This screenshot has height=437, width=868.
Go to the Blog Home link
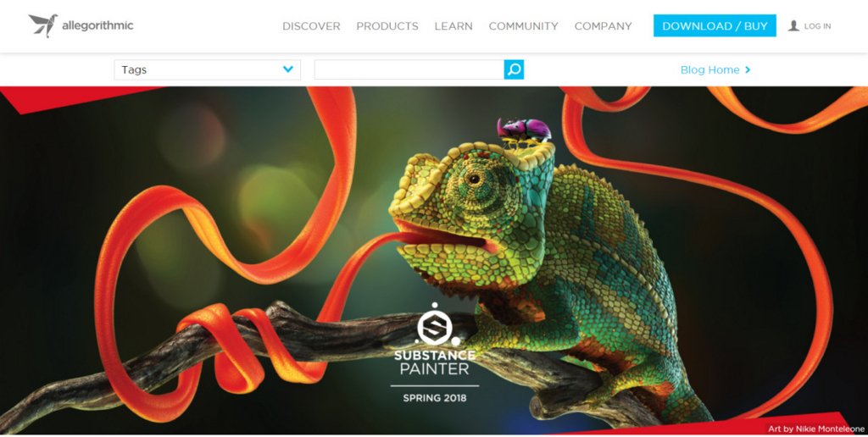click(x=709, y=69)
